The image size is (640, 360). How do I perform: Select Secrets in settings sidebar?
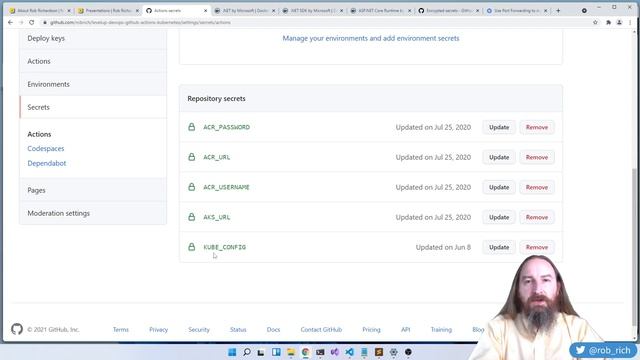(93, 107)
